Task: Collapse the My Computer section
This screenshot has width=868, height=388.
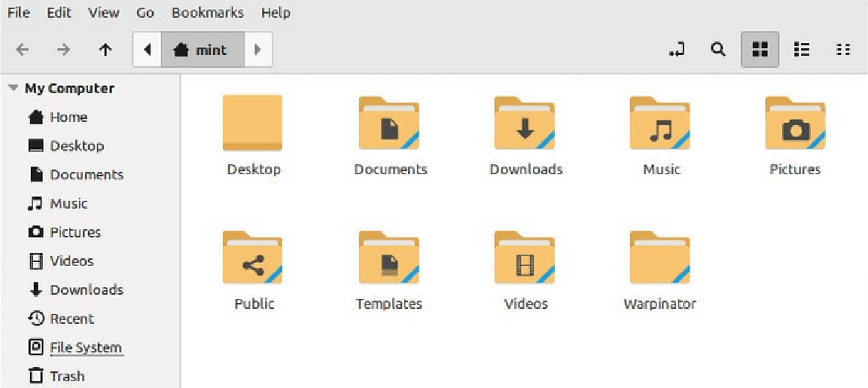Action: click(13, 88)
